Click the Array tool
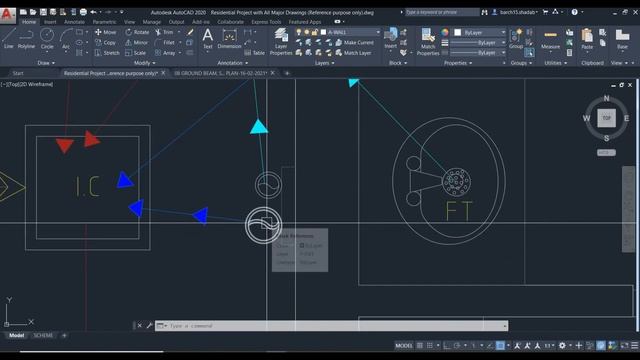 click(165, 53)
